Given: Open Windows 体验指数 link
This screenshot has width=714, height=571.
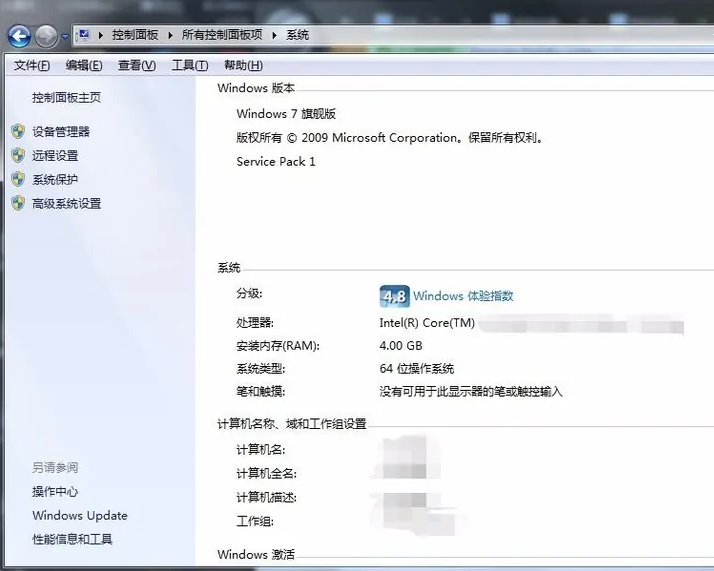Looking at the screenshot, I should coord(463,296).
